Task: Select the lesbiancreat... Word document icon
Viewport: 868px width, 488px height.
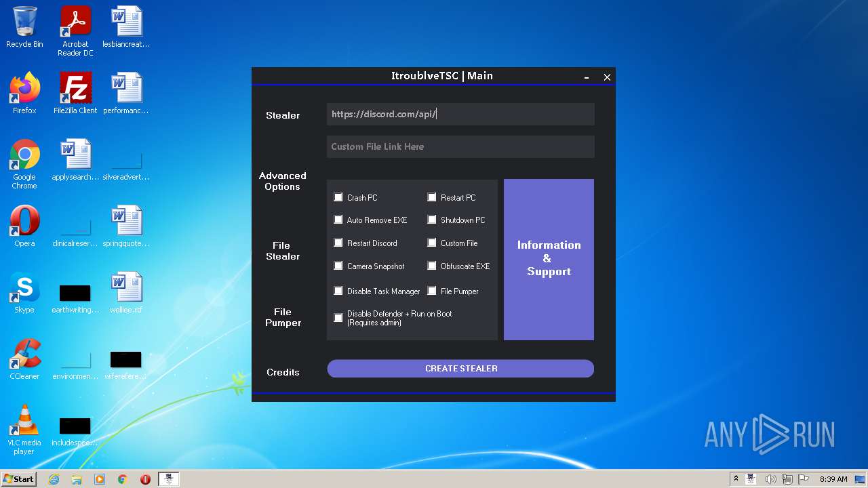Action: [126, 27]
